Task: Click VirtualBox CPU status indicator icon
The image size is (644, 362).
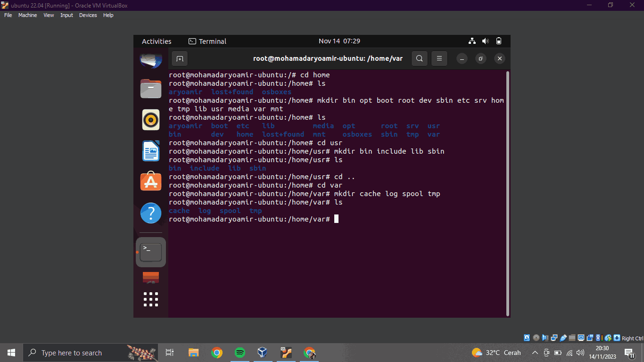Action: pos(599,338)
